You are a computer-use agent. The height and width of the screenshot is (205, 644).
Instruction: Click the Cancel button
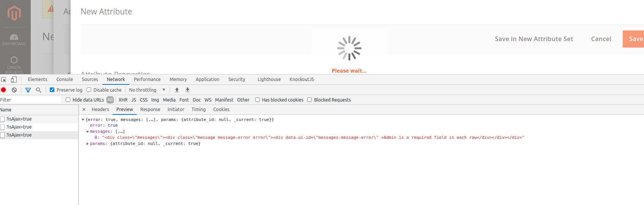click(601, 39)
